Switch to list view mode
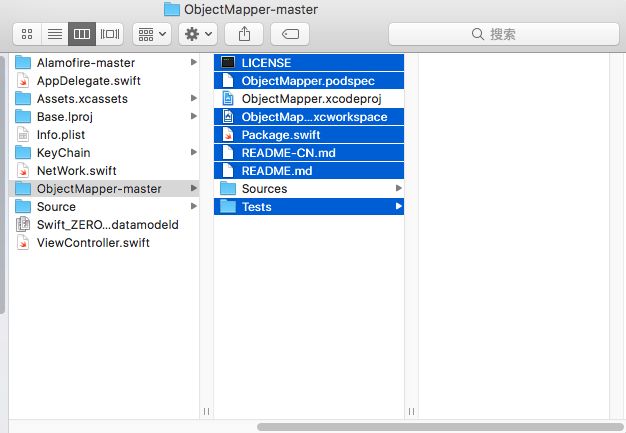The width and height of the screenshot is (626, 433). [55, 34]
